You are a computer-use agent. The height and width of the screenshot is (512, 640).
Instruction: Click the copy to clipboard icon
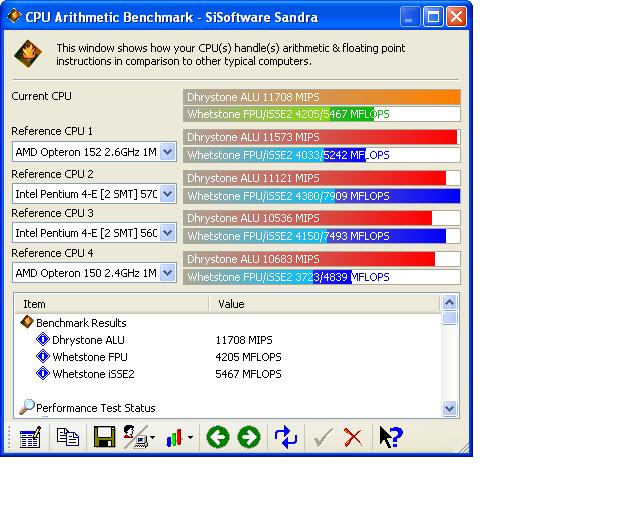pos(67,437)
